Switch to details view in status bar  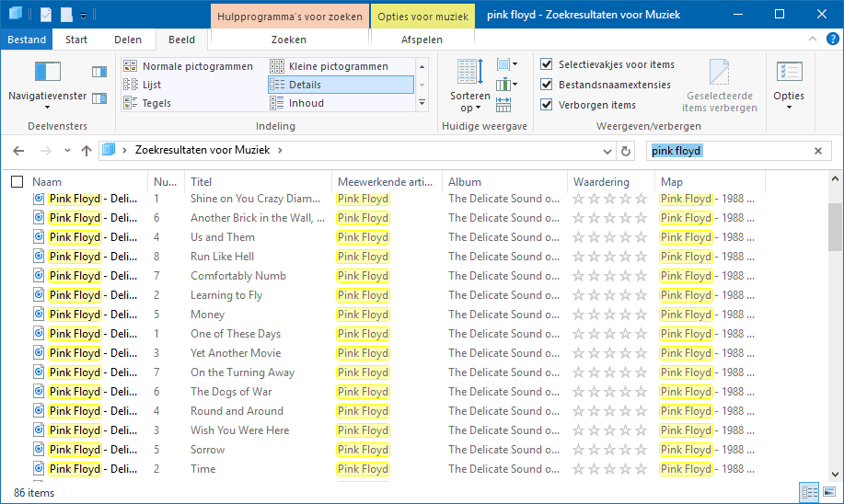pos(809,492)
